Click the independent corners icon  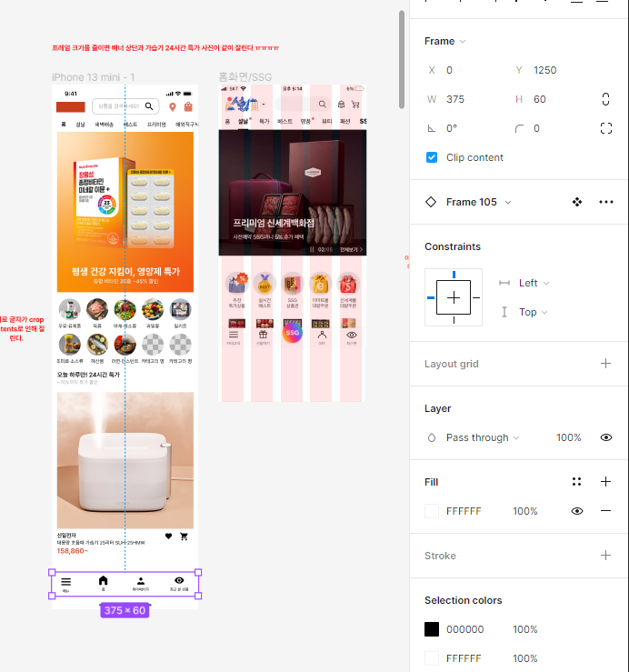point(606,128)
